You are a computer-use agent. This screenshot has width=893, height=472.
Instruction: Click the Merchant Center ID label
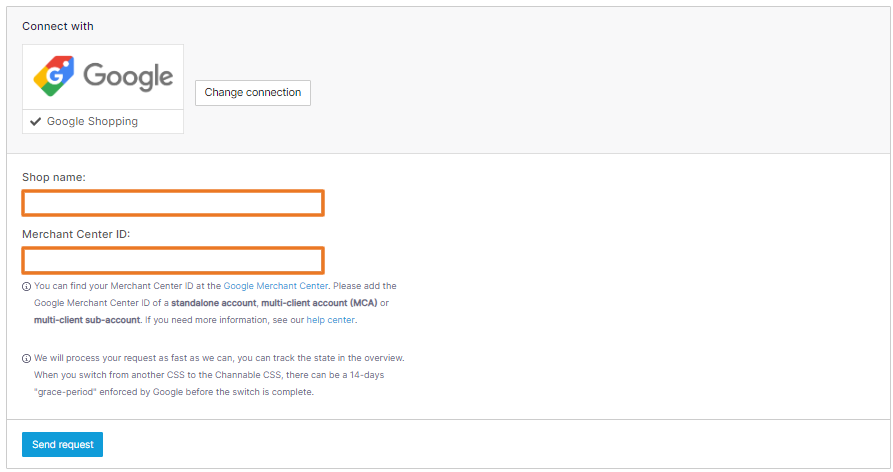click(x=76, y=234)
